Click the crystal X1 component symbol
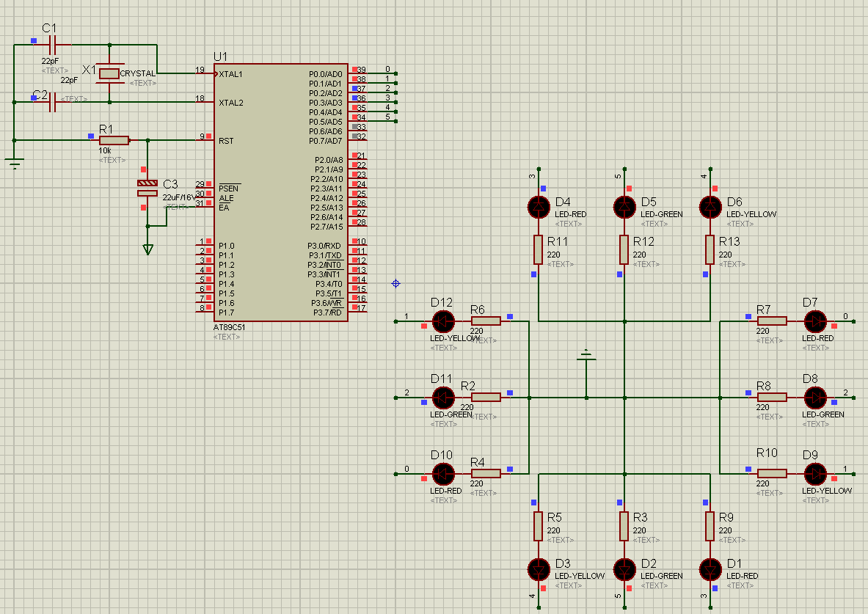The width and height of the screenshot is (868, 614). [109, 73]
